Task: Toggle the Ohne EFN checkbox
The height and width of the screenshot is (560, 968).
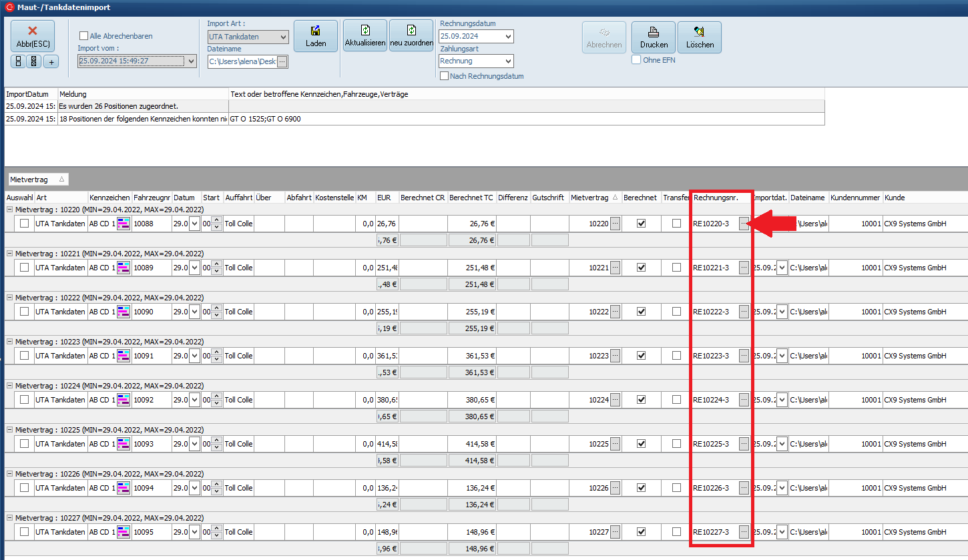Action: pyautogui.click(x=636, y=60)
